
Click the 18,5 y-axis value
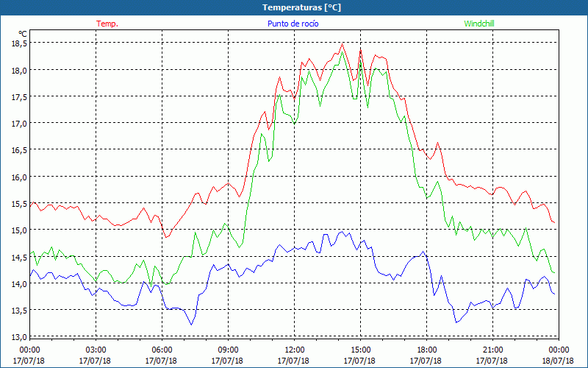(19, 43)
